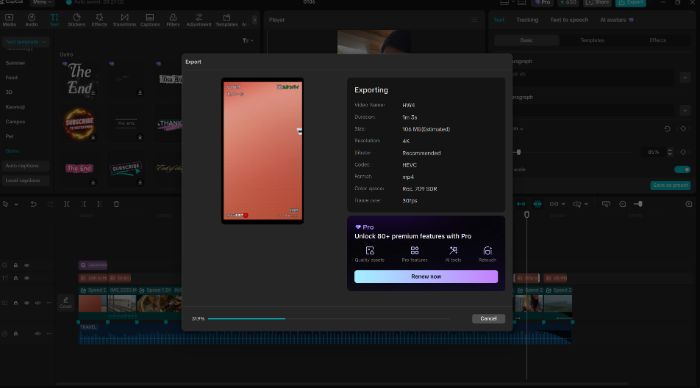Step the percentage value with stepper arrows

(670, 152)
